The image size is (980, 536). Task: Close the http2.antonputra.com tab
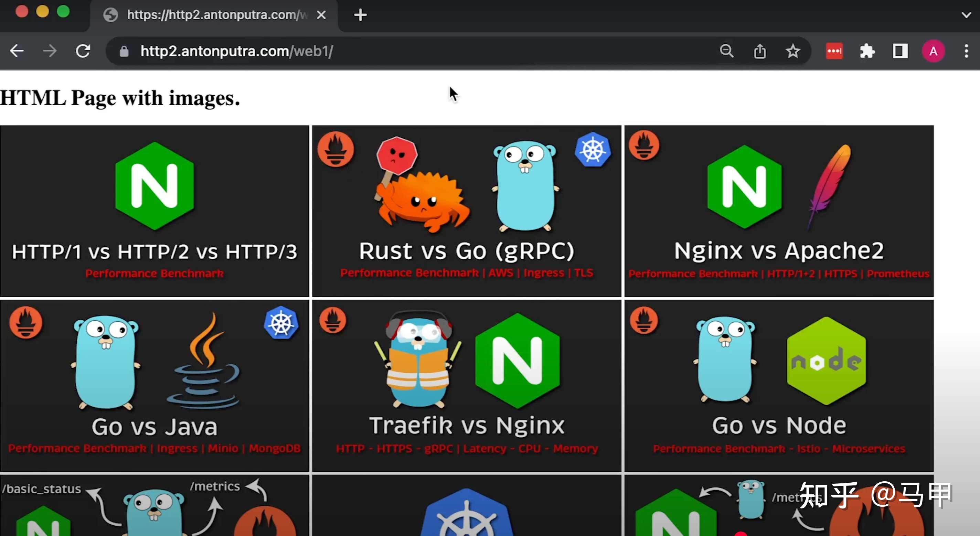point(321,15)
